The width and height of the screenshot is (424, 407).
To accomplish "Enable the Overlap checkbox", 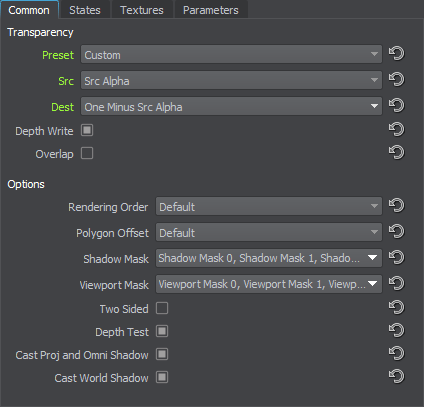I will 87,153.
